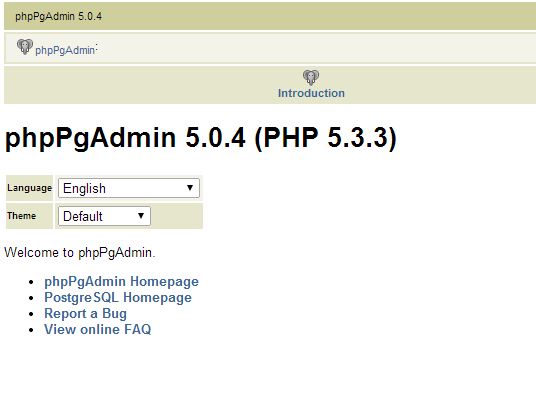Click the phpPgAdmin 5.0.4 top bar text

[x=58, y=16]
